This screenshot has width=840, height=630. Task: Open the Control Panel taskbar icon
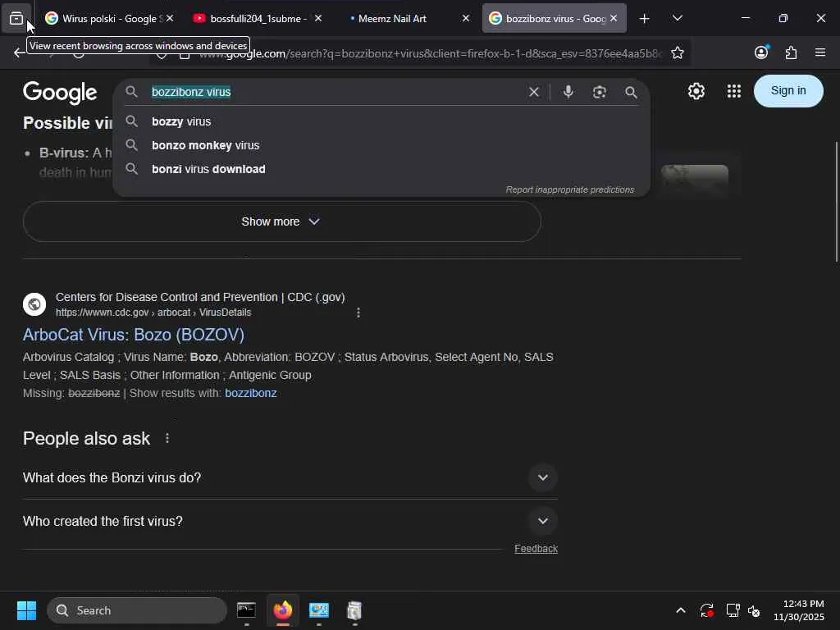[319, 610]
